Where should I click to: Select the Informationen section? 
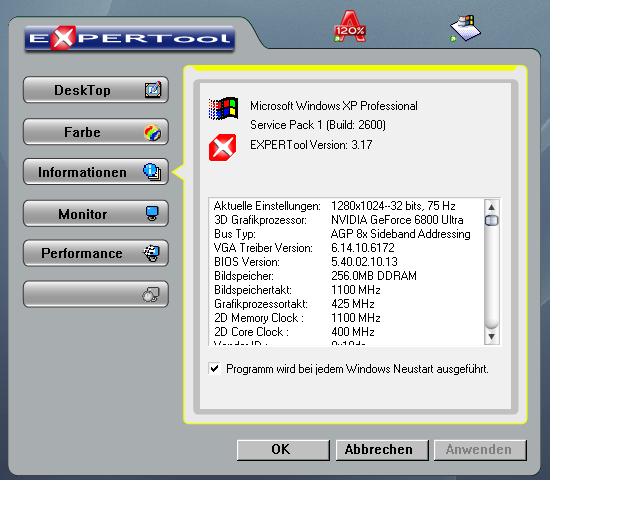[96, 172]
